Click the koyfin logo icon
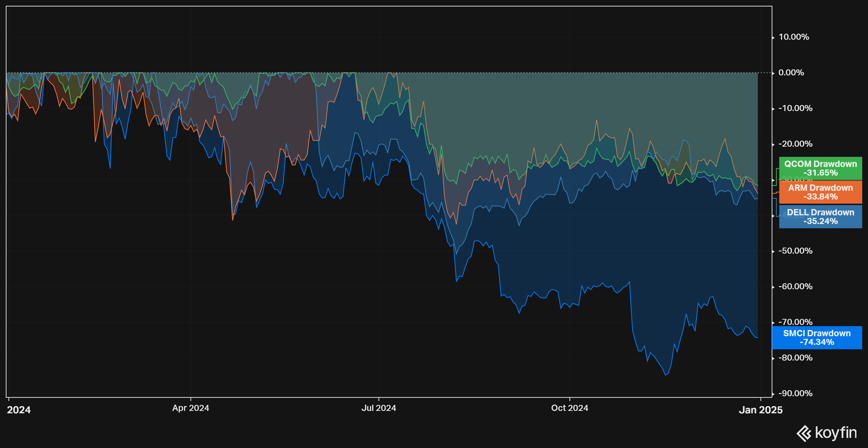Viewport: 868px width, 448px height. coord(804,433)
